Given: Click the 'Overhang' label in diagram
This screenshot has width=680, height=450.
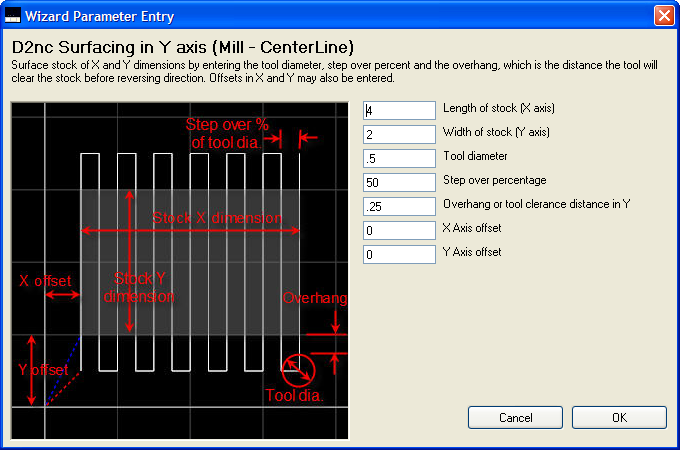Looking at the screenshot, I should tap(315, 298).
